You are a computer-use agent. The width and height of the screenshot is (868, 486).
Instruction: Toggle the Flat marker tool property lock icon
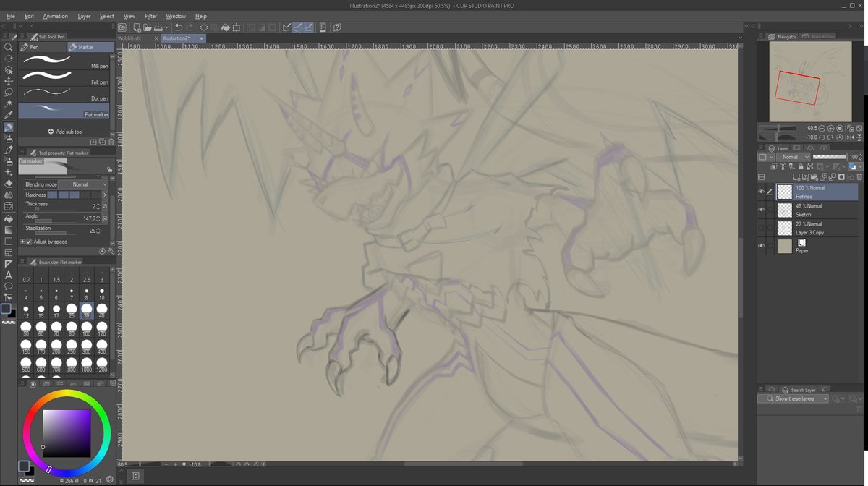[x=110, y=170]
